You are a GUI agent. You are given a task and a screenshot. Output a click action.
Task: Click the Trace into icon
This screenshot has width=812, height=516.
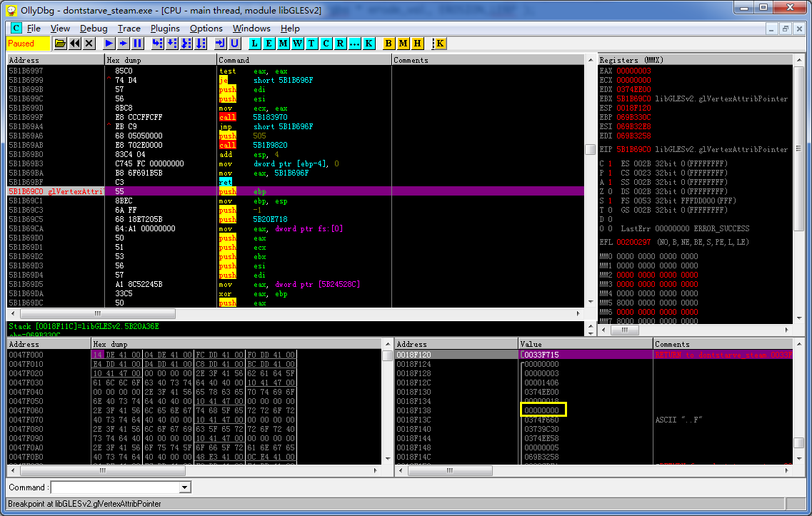pos(186,44)
